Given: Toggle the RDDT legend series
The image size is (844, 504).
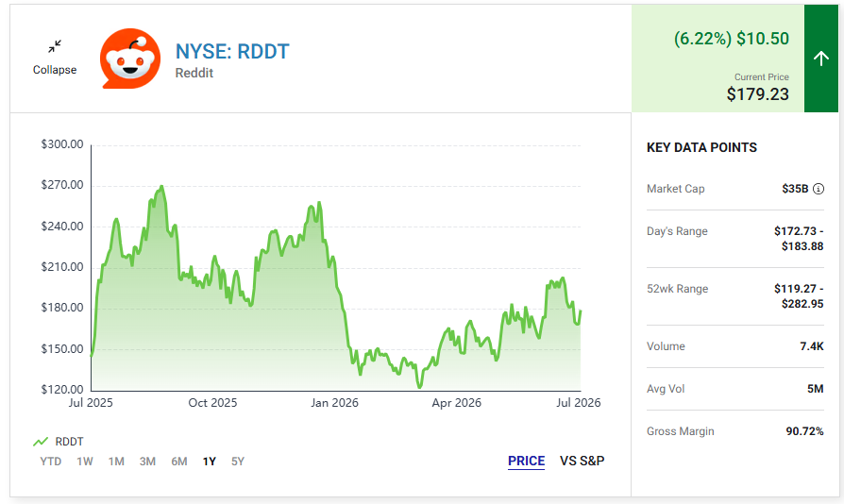Looking at the screenshot, I should (x=59, y=442).
